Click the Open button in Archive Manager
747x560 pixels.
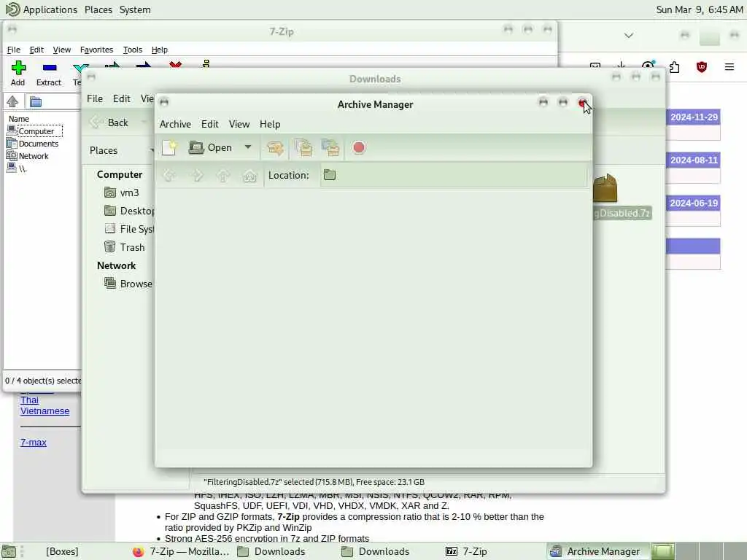pos(211,147)
